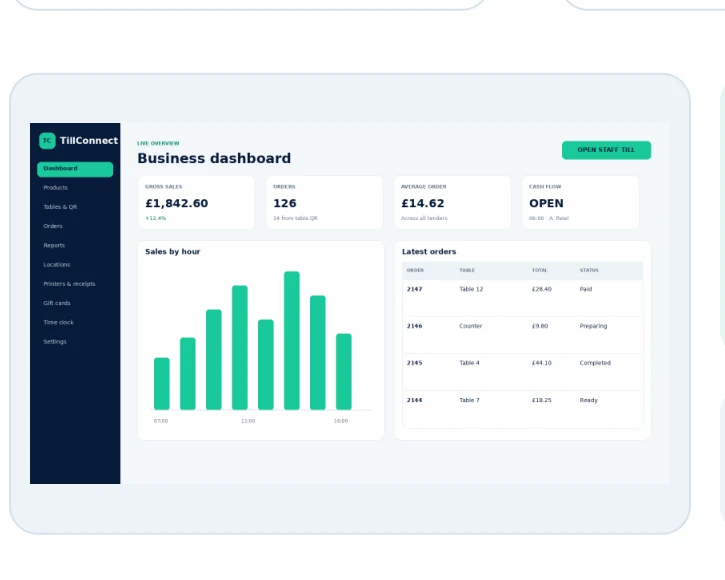Click the TillConnect brand name

[x=89, y=141]
